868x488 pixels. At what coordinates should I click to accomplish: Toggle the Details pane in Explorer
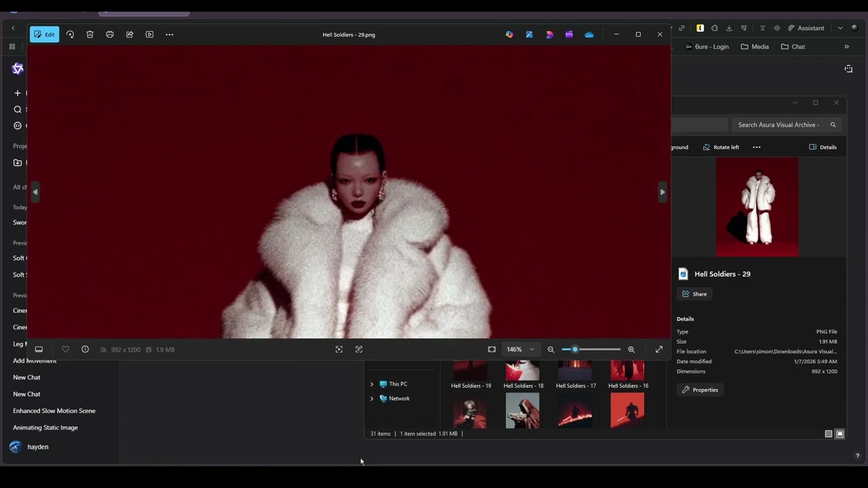[x=823, y=147]
